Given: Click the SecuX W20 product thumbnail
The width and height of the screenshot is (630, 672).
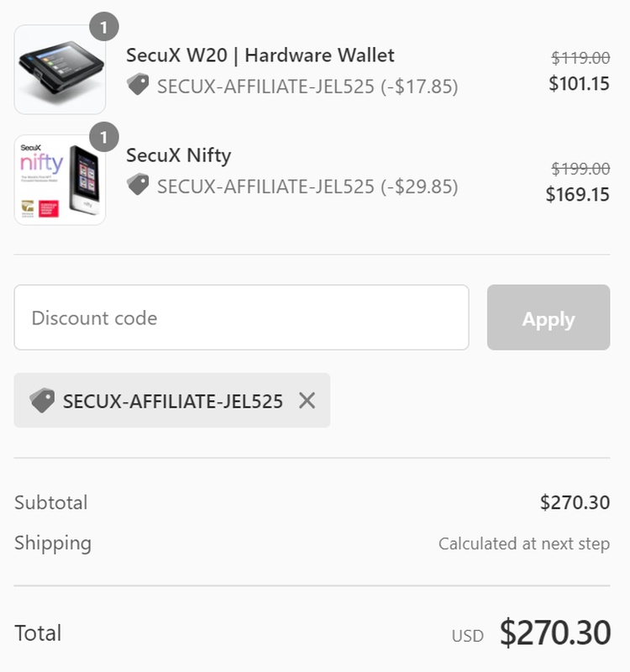Looking at the screenshot, I should (60, 70).
